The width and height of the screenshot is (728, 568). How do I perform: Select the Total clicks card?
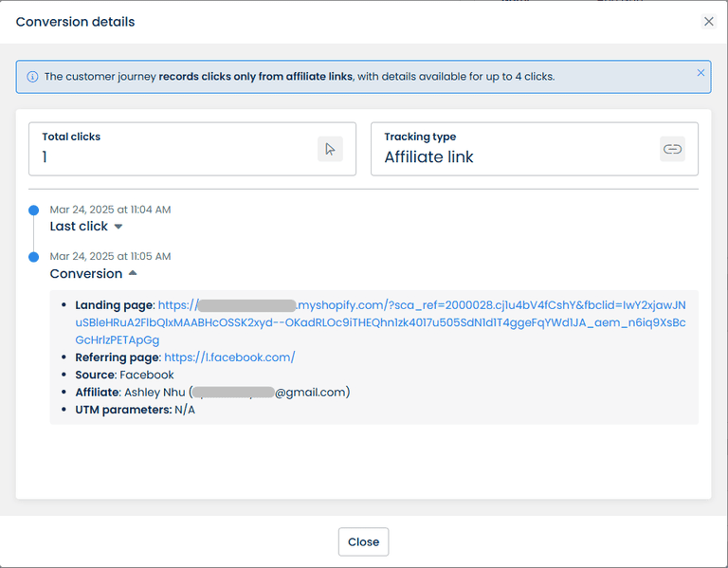[x=192, y=149]
